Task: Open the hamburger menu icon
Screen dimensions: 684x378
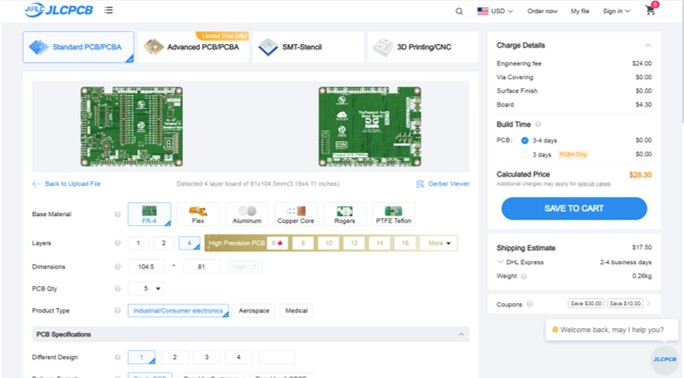Action: [109, 10]
